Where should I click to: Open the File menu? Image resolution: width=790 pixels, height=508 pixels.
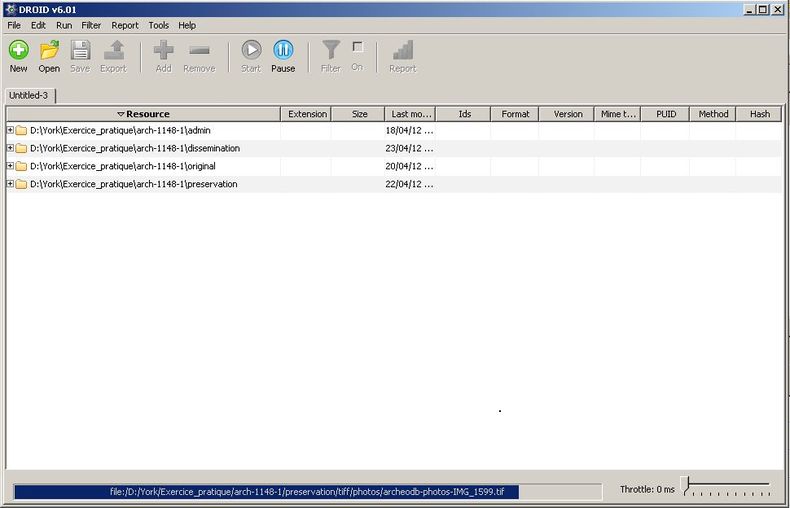(x=14, y=25)
